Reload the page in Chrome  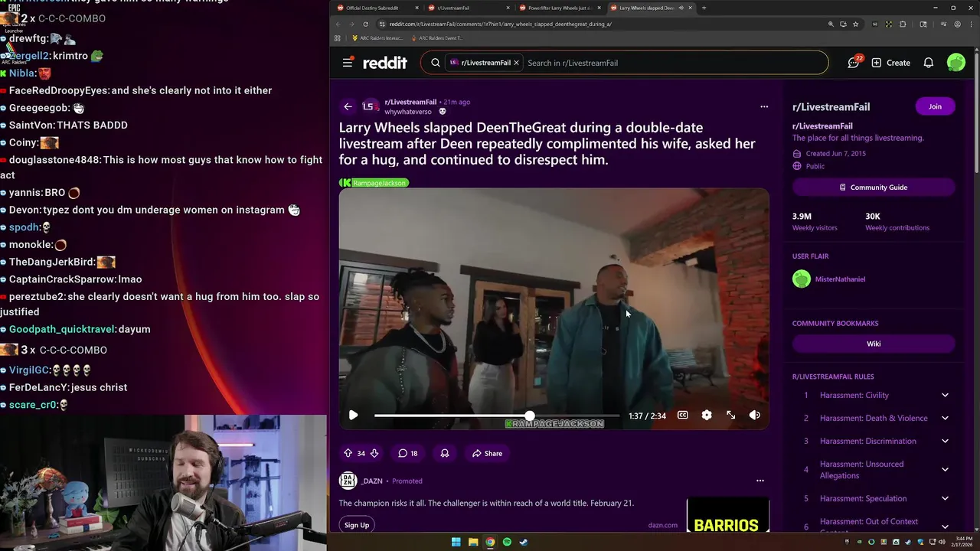point(365,24)
